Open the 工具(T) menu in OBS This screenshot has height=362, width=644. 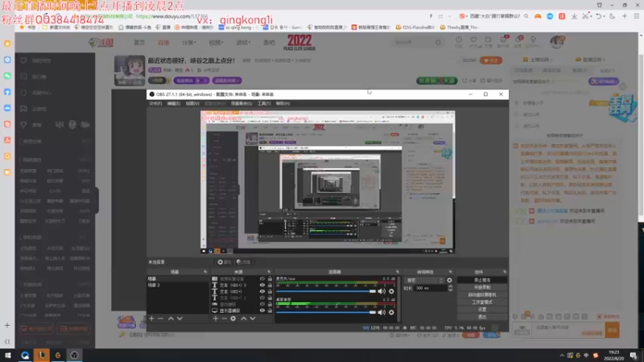(x=264, y=104)
